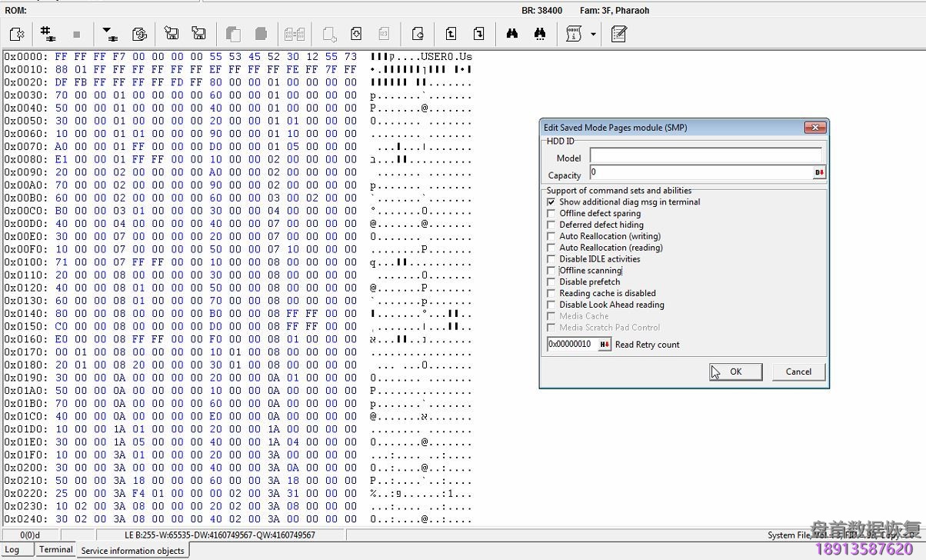926x560 pixels.
Task: Click the hex converter icon near Read Retry count
Action: 605,344
